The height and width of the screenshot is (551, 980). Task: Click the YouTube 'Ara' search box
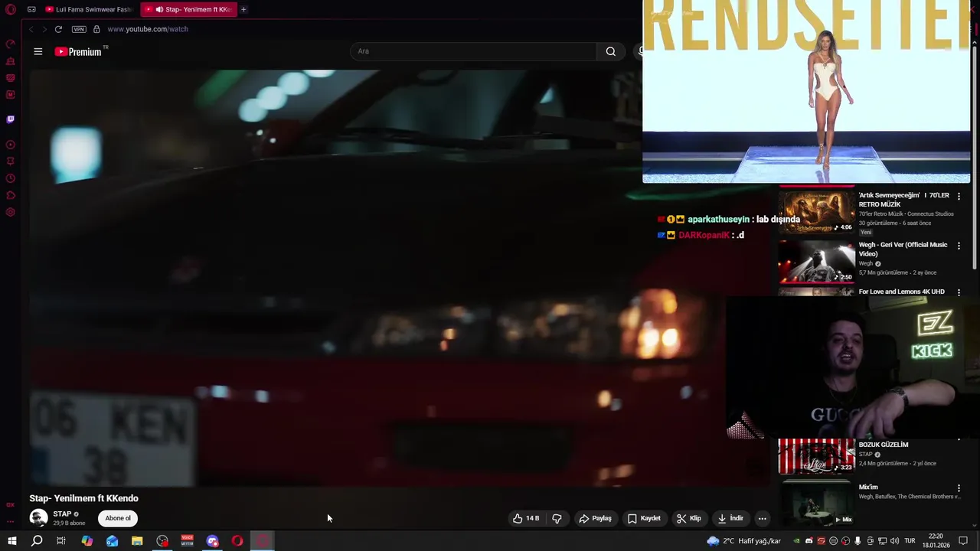click(473, 51)
